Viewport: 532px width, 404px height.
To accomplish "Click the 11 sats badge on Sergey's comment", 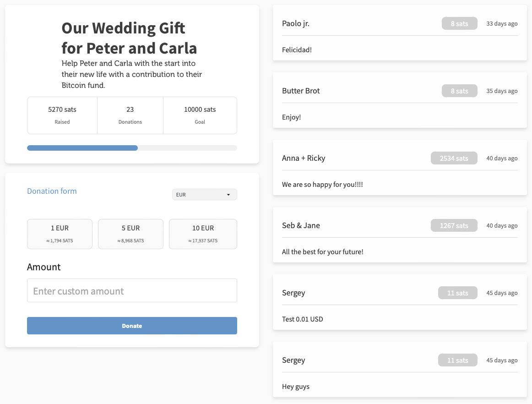I will [x=458, y=293].
